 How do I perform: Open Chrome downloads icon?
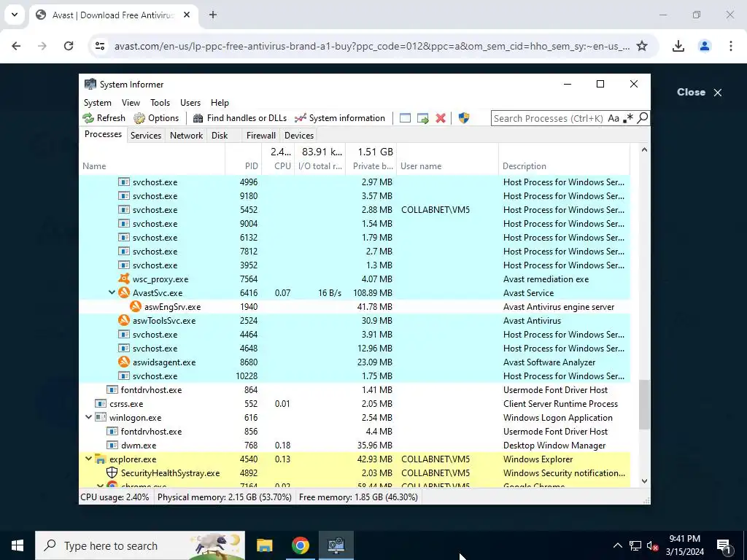tap(678, 46)
